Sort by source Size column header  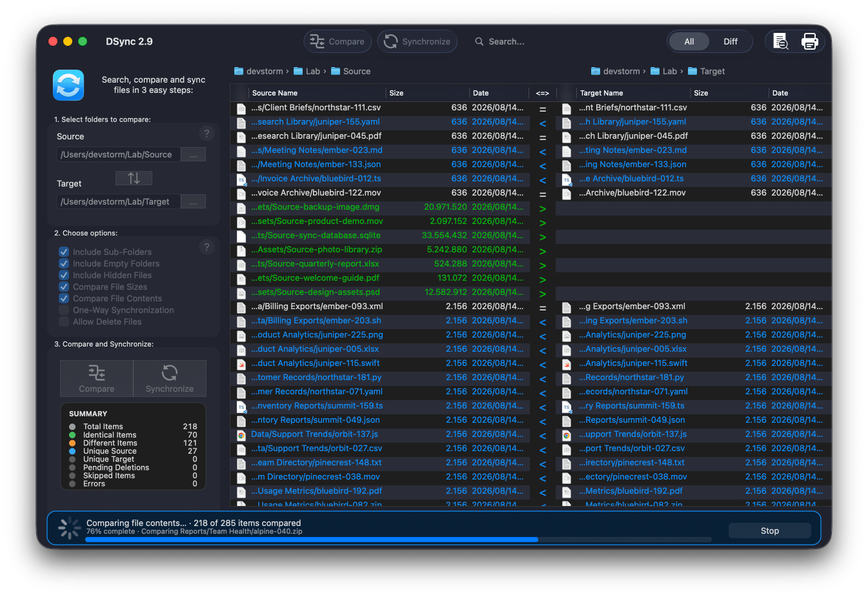pos(427,93)
